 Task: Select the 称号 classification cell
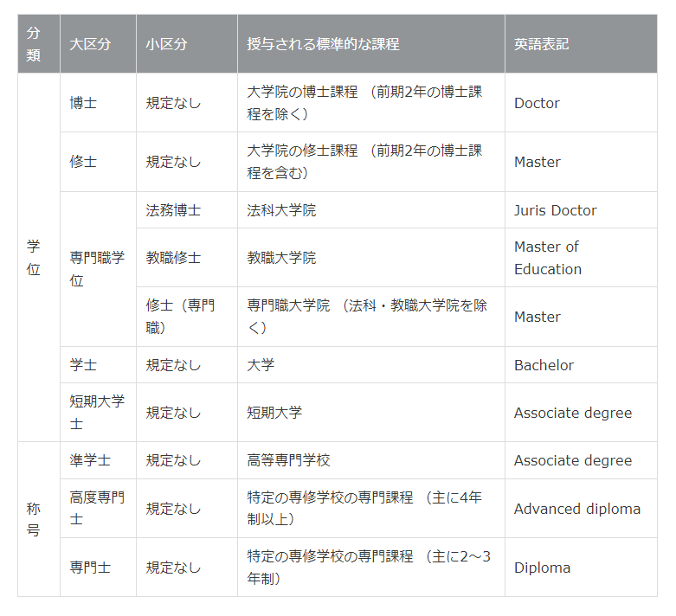coord(34,519)
